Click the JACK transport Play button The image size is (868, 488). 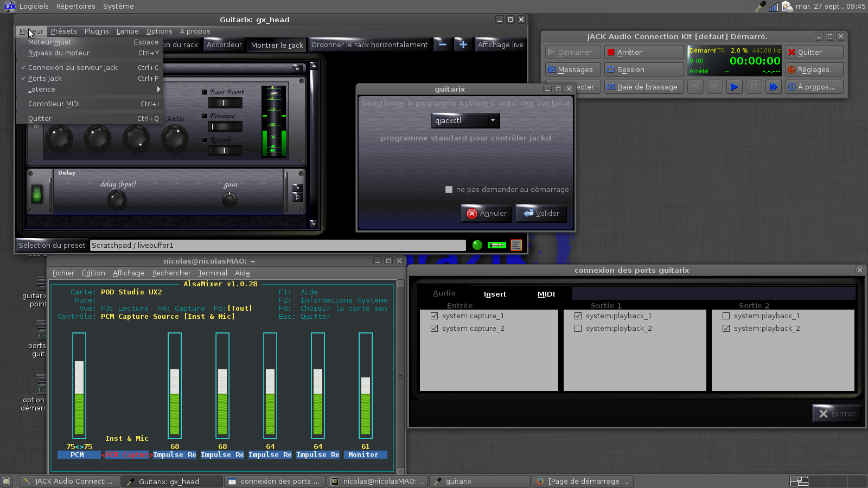click(734, 87)
